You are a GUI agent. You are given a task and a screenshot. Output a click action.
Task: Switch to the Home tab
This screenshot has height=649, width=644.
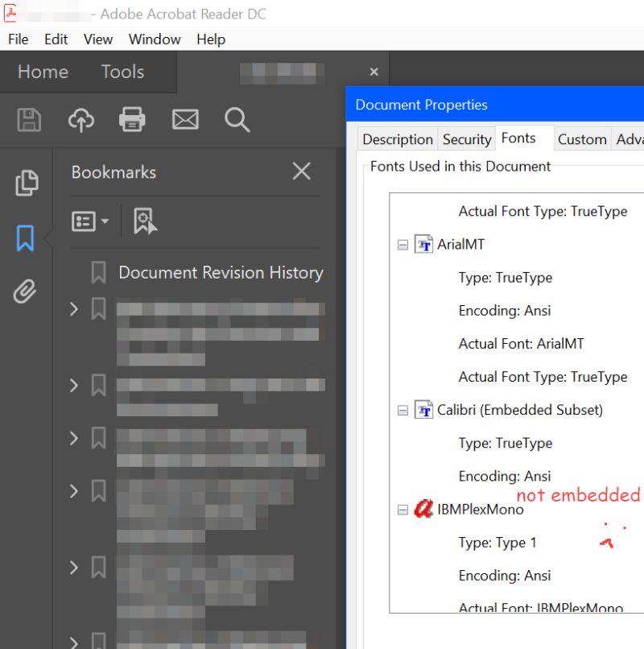(x=42, y=72)
